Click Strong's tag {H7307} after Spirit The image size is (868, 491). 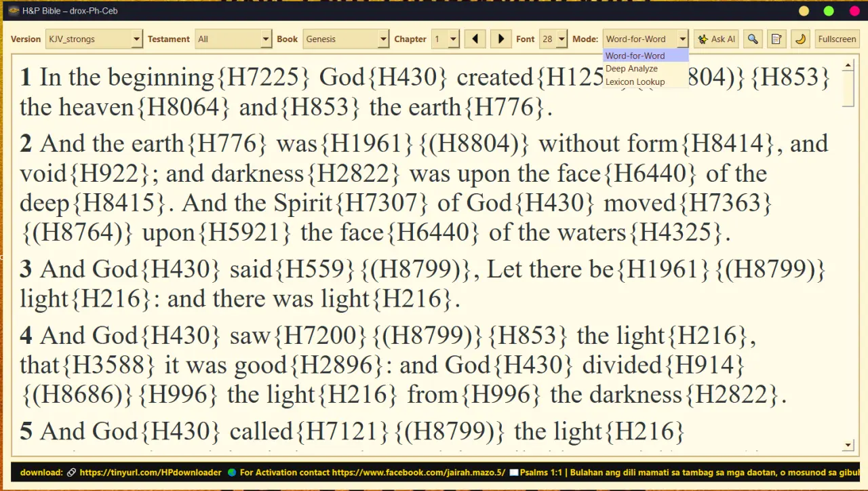tap(380, 203)
